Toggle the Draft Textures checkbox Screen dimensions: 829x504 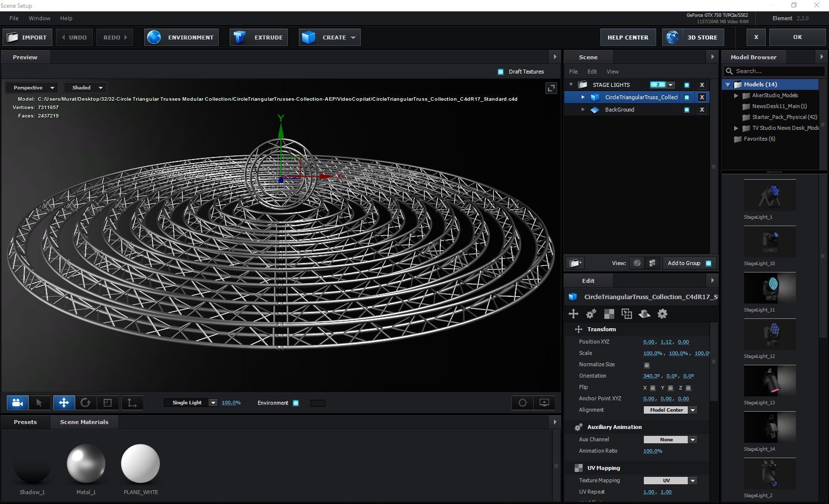501,72
